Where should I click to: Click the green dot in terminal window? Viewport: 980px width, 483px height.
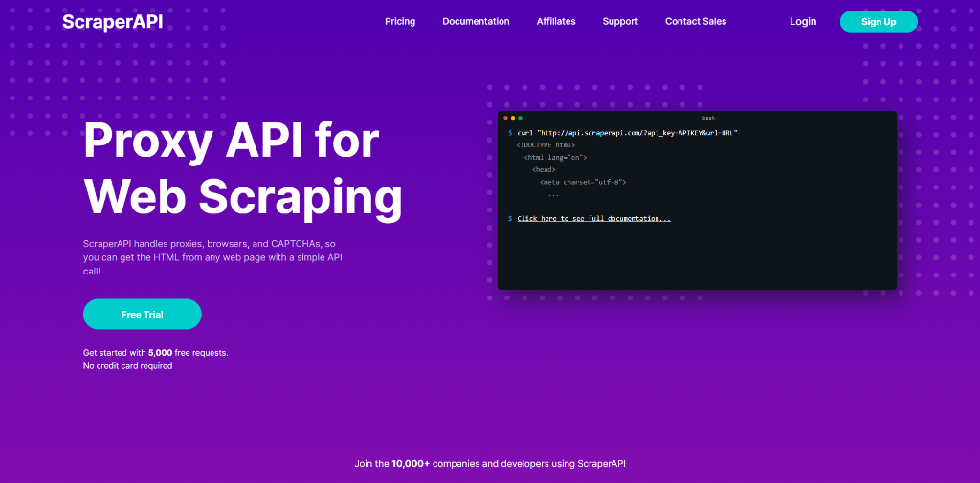pos(520,118)
